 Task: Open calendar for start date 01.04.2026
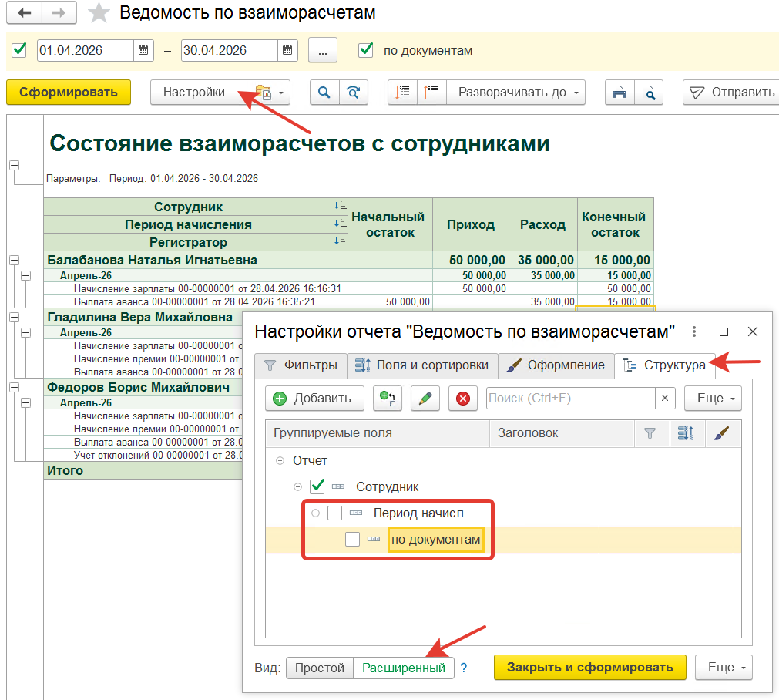click(143, 50)
